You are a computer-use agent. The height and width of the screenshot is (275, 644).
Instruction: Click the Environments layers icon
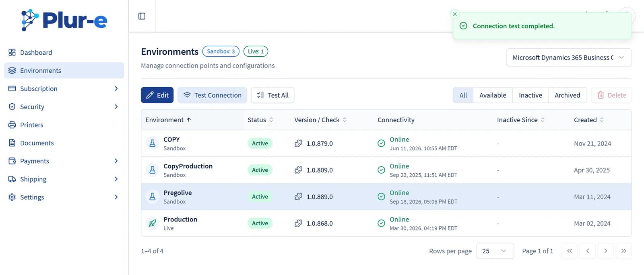click(12, 70)
